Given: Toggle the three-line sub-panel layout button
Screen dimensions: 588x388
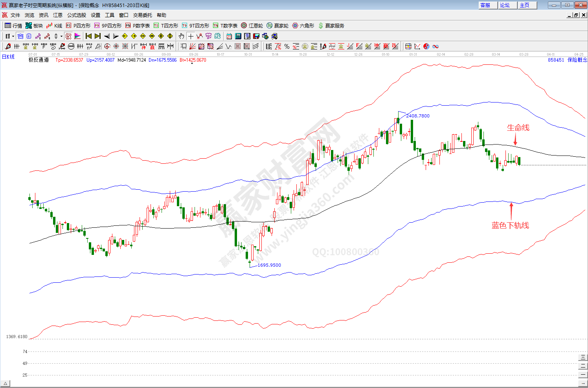Looking at the screenshot, I should (582, 357).
